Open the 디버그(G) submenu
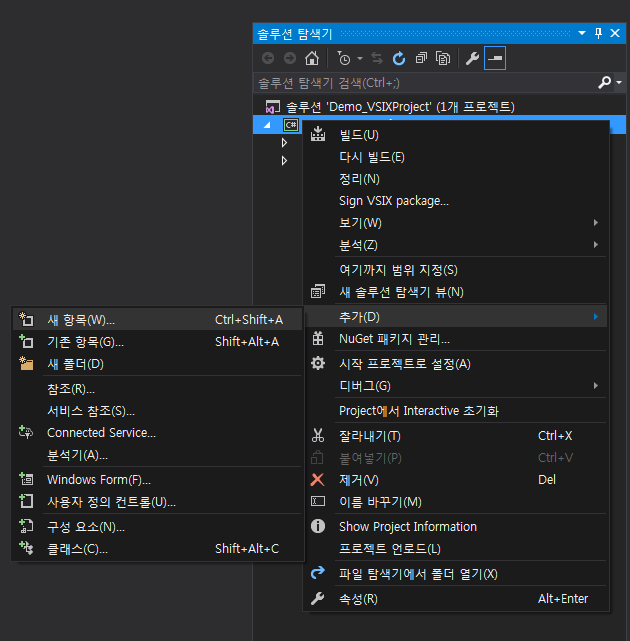 (x=456, y=386)
